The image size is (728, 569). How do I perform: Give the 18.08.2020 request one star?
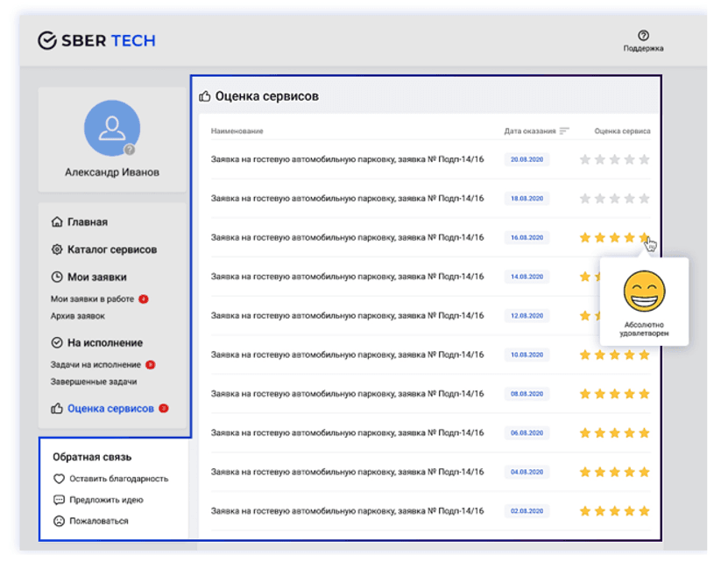tap(585, 199)
